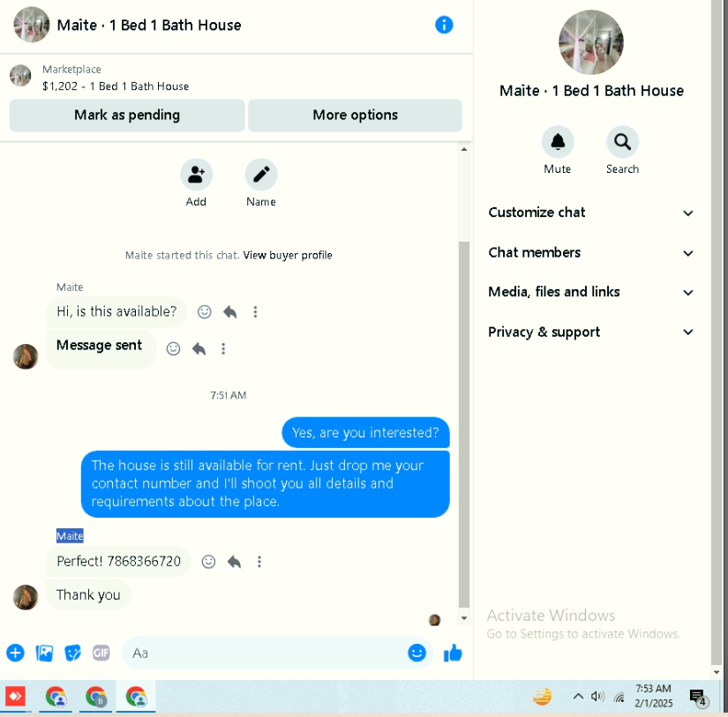Reply to the phone number message
The height and width of the screenshot is (717, 728).
(x=234, y=562)
